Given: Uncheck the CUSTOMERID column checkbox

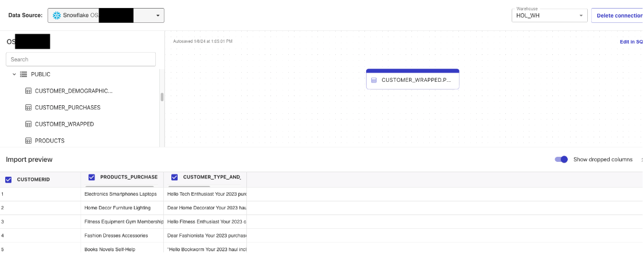Looking at the screenshot, I should pyautogui.click(x=9, y=180).
